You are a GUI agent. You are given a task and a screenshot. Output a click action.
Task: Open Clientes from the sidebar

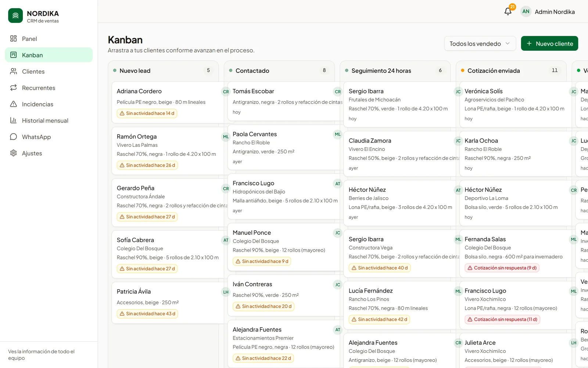pyautogui.click(x=49, y=71)
